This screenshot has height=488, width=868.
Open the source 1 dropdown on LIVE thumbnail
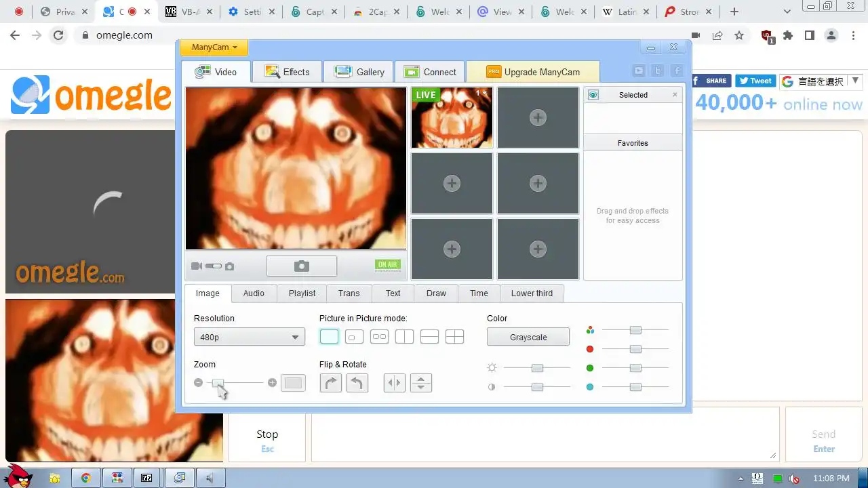(481, 94)
